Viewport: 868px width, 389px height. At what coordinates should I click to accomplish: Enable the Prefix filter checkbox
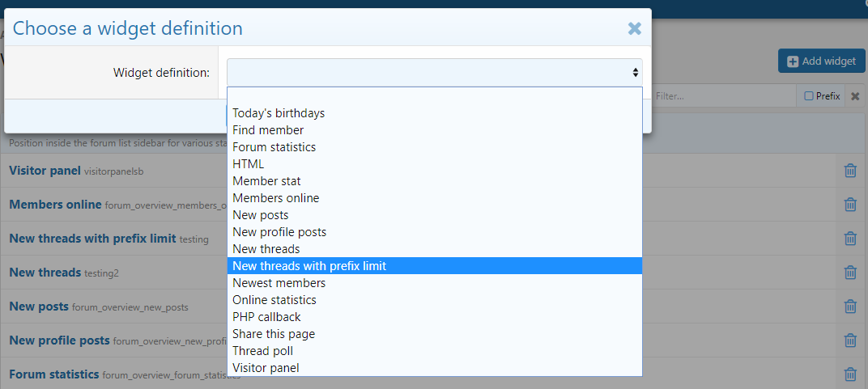click(809, 96)
